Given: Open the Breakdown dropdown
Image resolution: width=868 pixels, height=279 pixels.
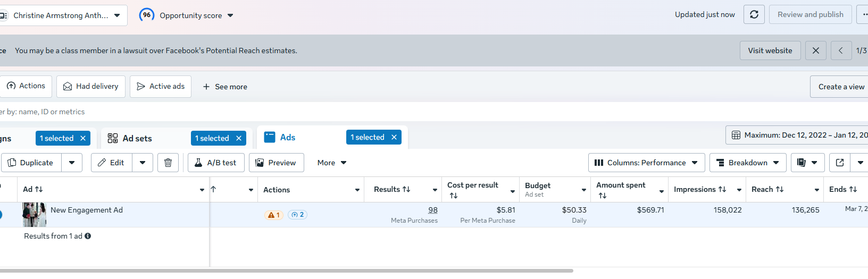Looking at the screenshot, I should point(748,163).
